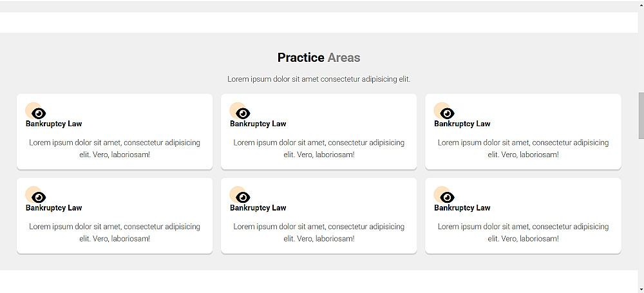This screenshot has width=644, height=293.
Task: Click the vertical scrollbar thumb
Action: click(x=640, y=116)
